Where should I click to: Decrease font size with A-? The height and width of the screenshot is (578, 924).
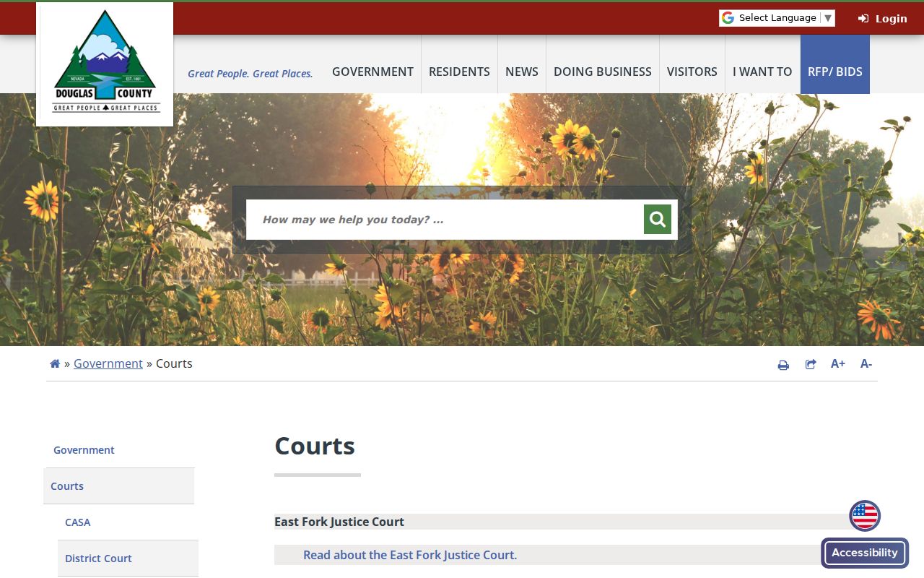(866, 363)
